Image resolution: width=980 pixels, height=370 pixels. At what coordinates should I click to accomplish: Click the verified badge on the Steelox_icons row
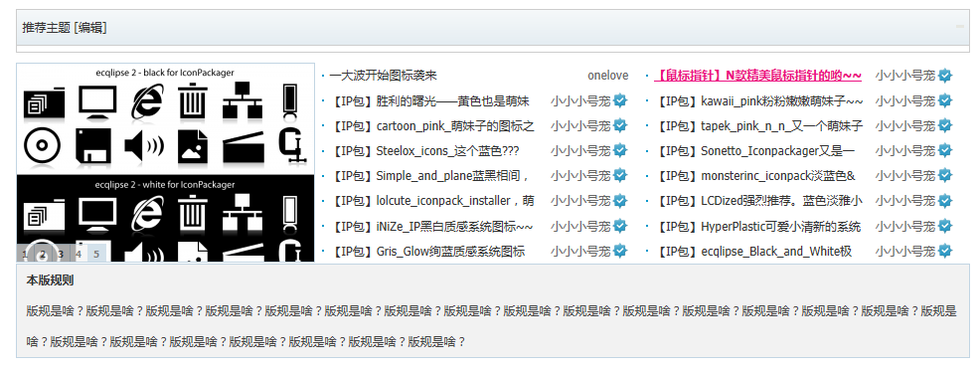[620, 150]
